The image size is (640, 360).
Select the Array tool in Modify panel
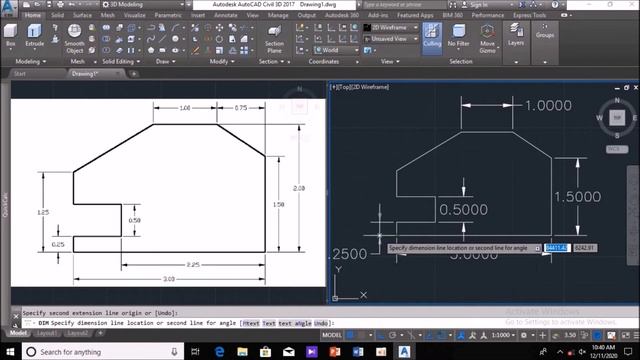click(x=244, y=50)
